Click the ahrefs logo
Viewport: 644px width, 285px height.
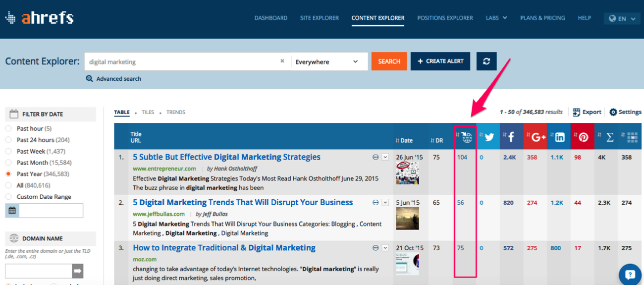coord(39,18)
